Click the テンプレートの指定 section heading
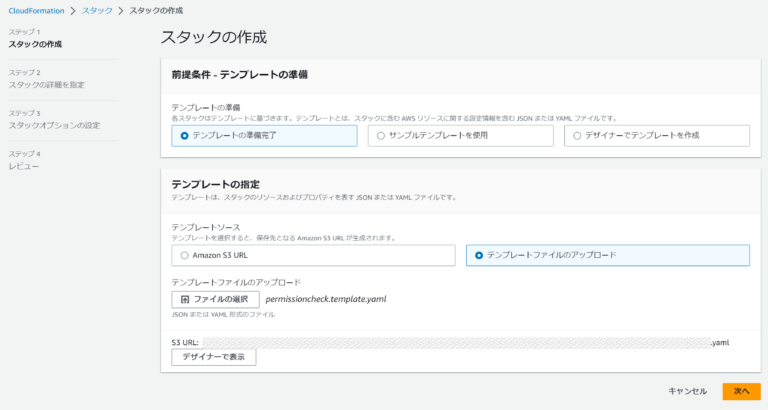 [216, 185]
